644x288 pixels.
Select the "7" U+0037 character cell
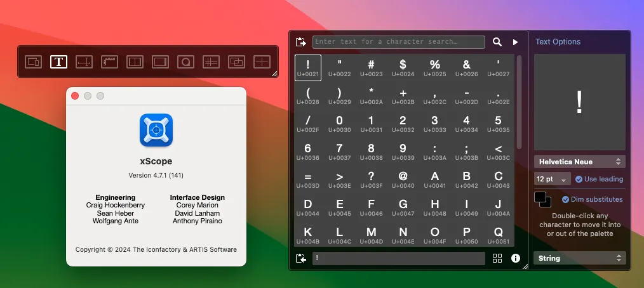pos(340,152)
